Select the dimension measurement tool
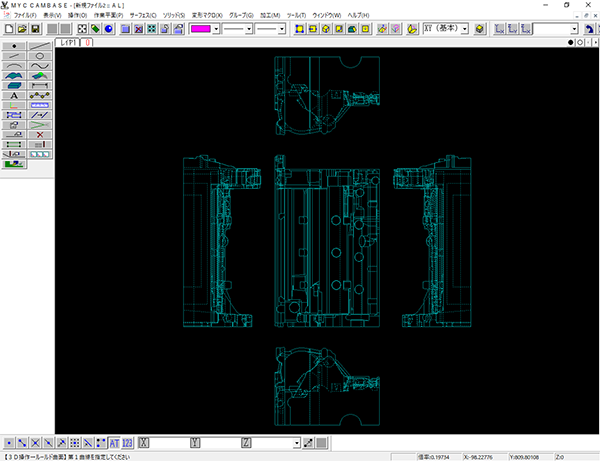This screenshot has width=600, height=461. click(x=40, y=86)
